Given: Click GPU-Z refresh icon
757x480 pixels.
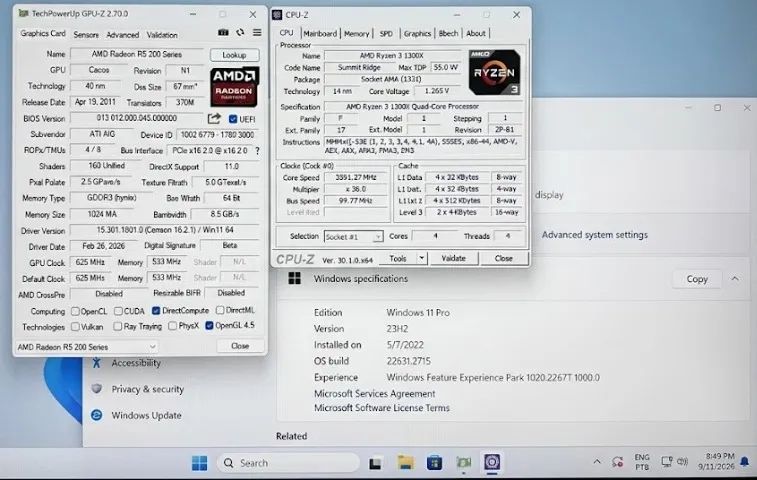Looking at the screenshot, I should click(240, 32).
